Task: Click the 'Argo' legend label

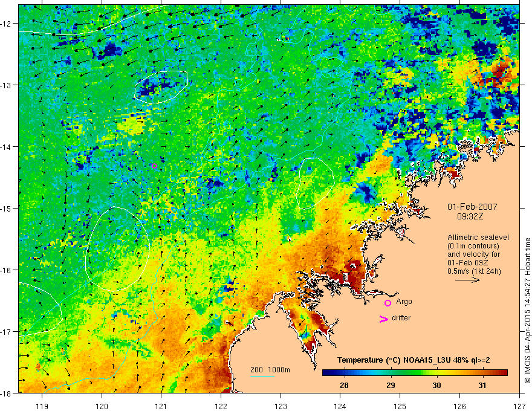Action: (404, 302)
